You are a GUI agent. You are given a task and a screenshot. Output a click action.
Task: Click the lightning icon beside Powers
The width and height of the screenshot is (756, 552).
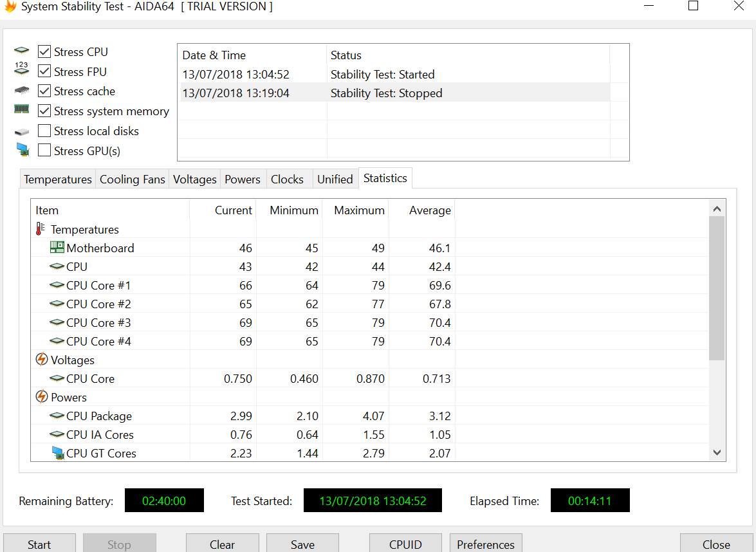[x=41, y=397]
